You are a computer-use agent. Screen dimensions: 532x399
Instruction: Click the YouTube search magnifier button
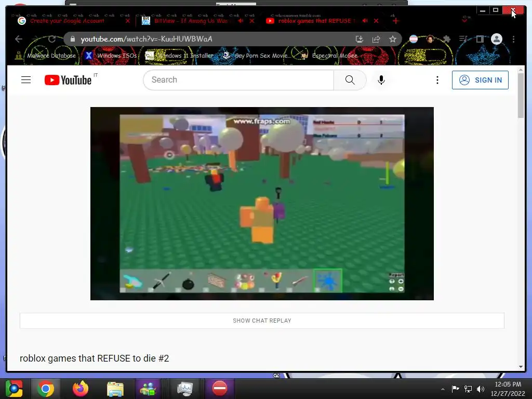click(350, 80)
